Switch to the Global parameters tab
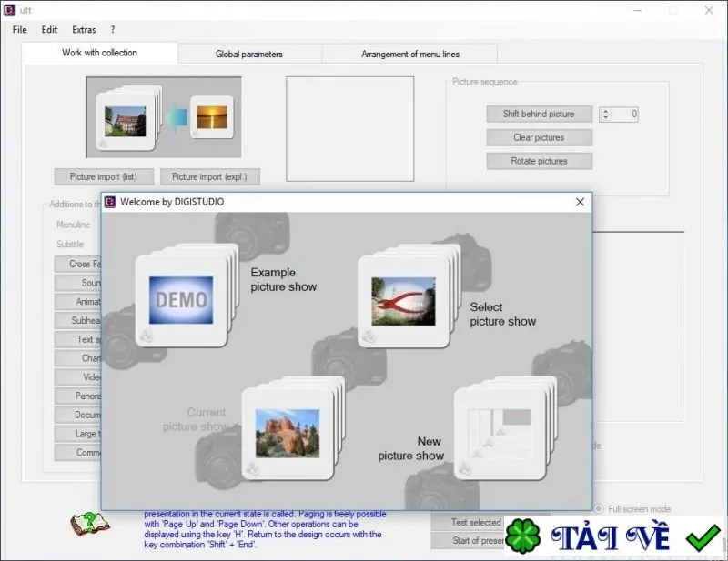 [x=249, y=54]
